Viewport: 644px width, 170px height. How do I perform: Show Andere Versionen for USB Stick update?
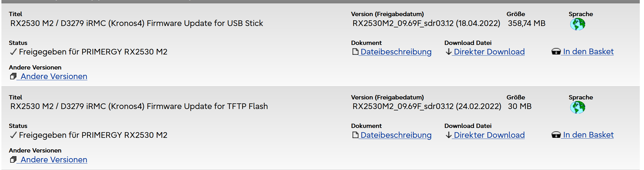point(54,77)
